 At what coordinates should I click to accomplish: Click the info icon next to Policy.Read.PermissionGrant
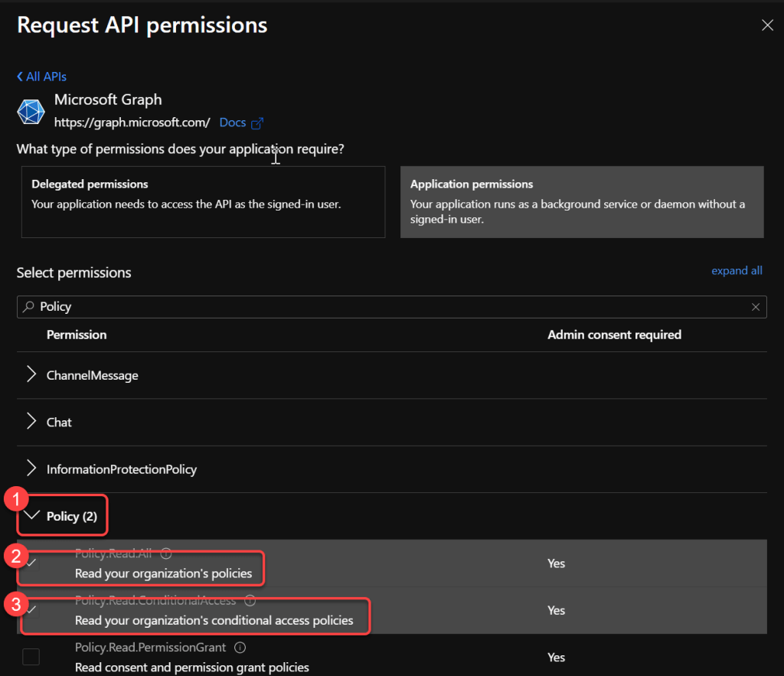tap(240, 648)
